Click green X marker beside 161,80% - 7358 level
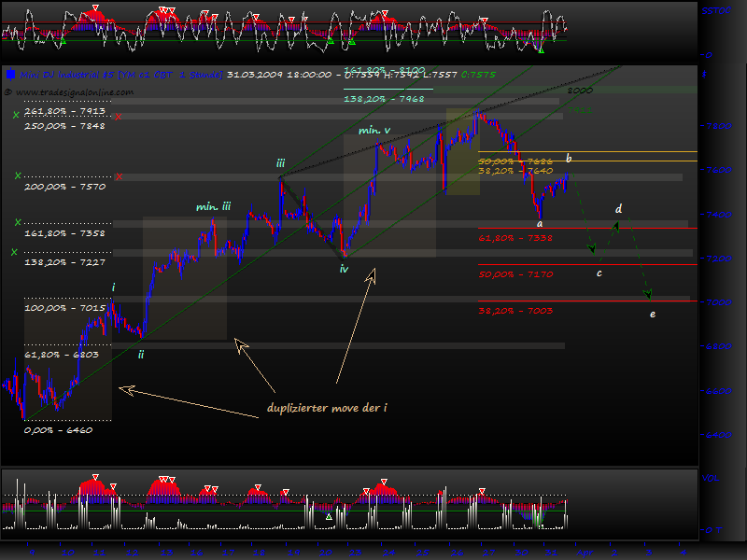Viewport: 747px width, 560px height. tap(18, 222)
